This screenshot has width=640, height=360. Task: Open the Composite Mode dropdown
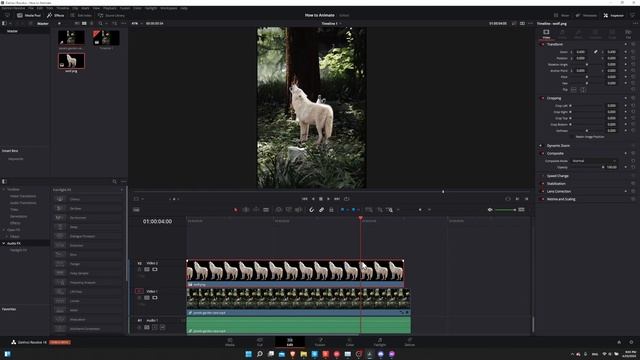(x=594, y=161)
